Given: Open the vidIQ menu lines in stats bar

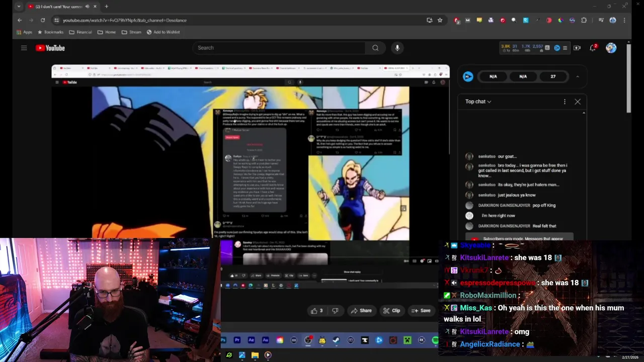Looking at the screenshot, I should [x=565, y=48].
